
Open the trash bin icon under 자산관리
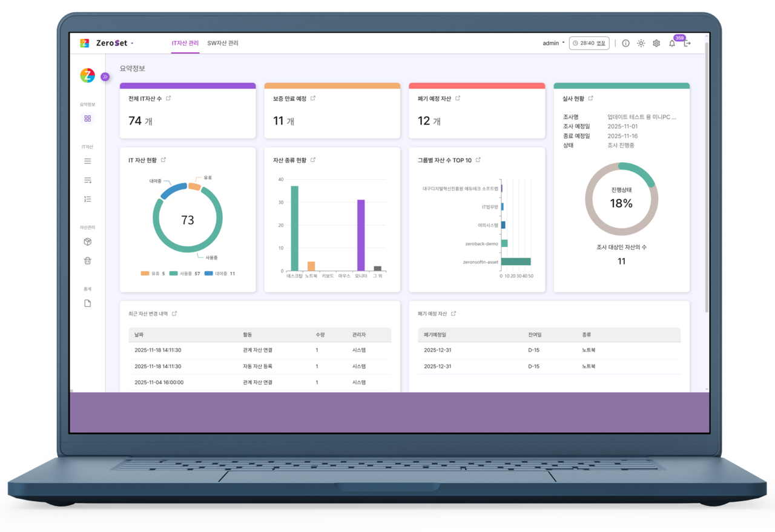[88, 261]
